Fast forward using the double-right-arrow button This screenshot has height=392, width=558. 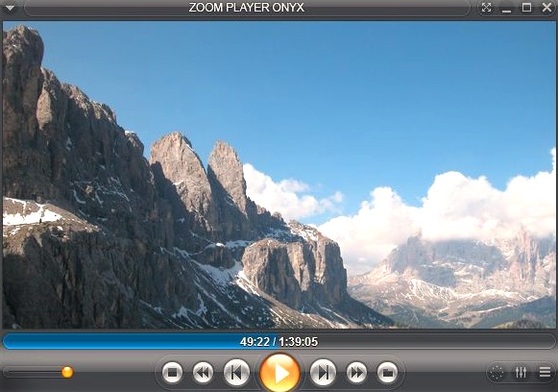coord(356,373)
